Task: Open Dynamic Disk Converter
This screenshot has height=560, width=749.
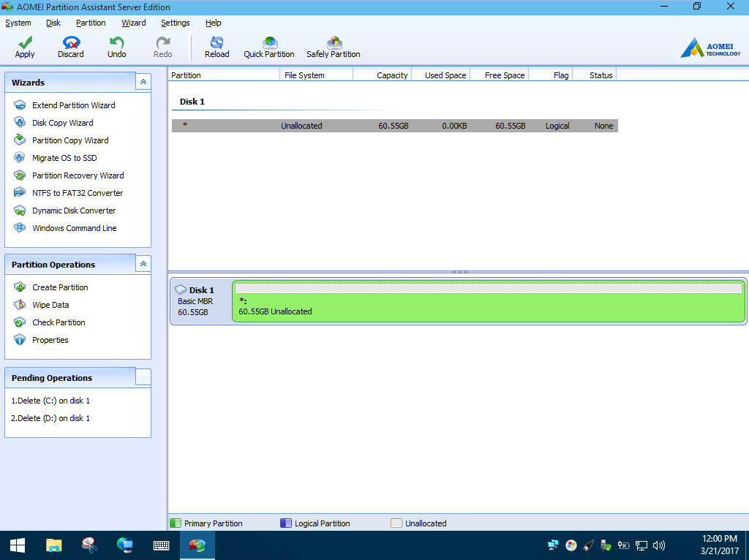Action: [65, 211]
